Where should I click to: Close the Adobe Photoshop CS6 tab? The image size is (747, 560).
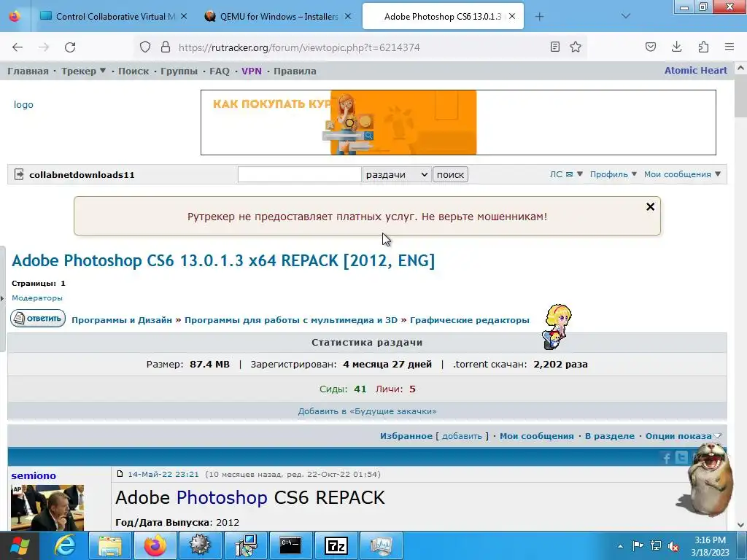click(x=512, y=16)
